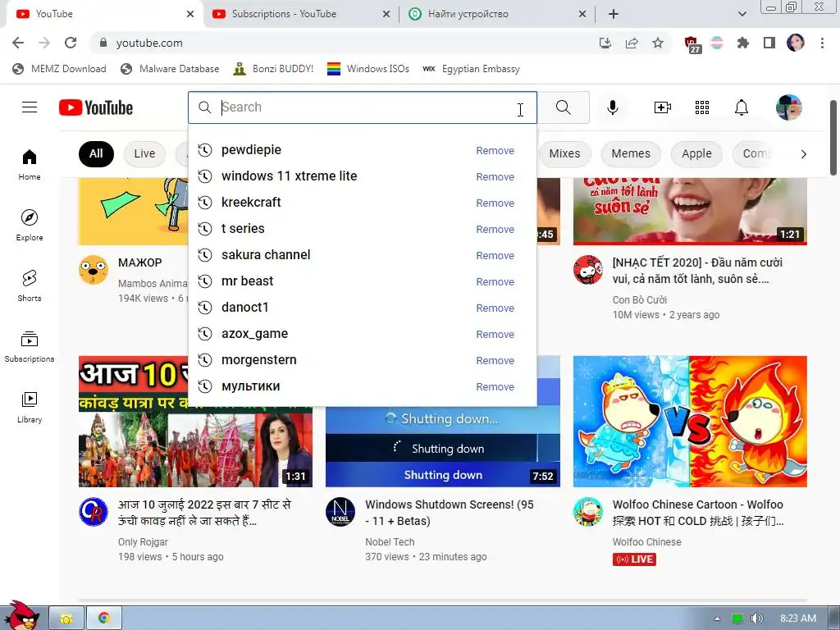Remove mr beast from search history

(495, 282)
